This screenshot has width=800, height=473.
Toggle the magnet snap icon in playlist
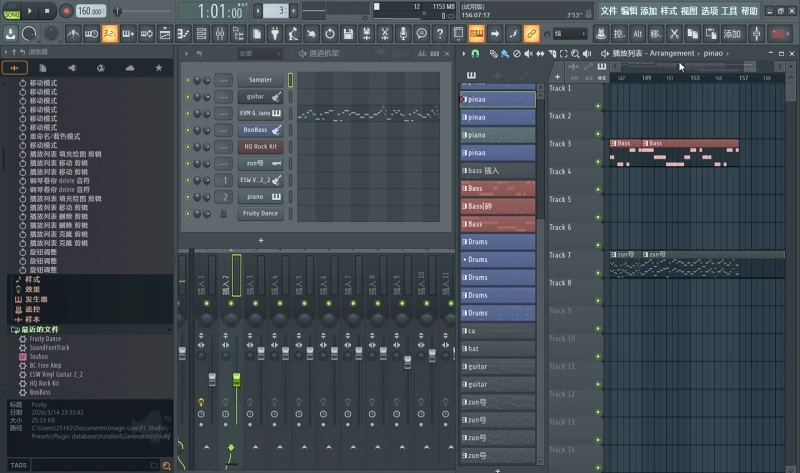pos(475,54)
